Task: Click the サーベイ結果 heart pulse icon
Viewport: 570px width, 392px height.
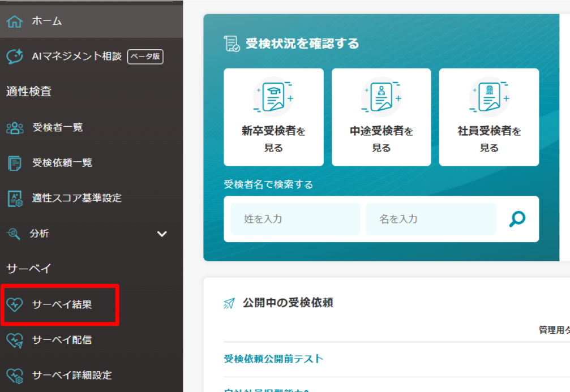Action: click(x=15, y=305)
